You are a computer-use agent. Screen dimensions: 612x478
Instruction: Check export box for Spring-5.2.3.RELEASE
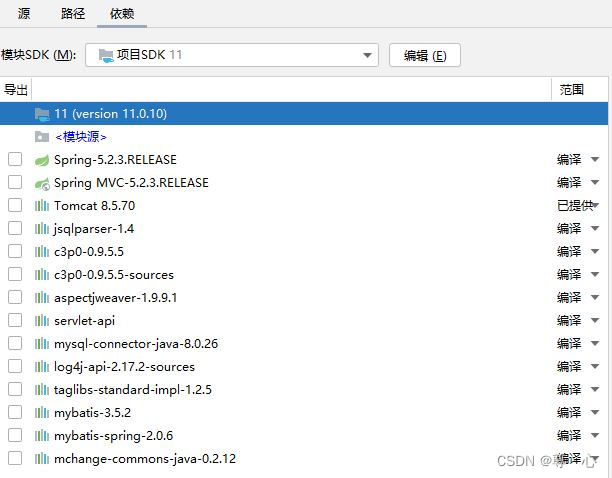tap(15, 159)
